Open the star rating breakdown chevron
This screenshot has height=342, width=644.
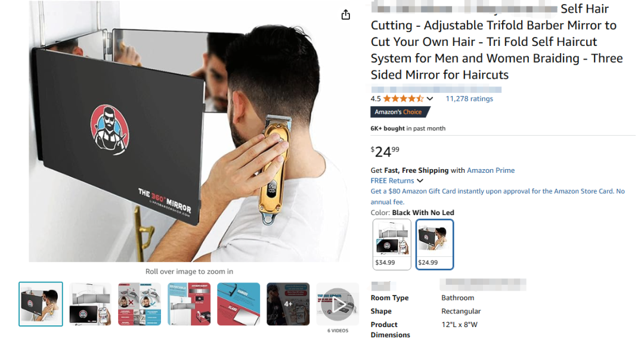(x=429, y=99)
